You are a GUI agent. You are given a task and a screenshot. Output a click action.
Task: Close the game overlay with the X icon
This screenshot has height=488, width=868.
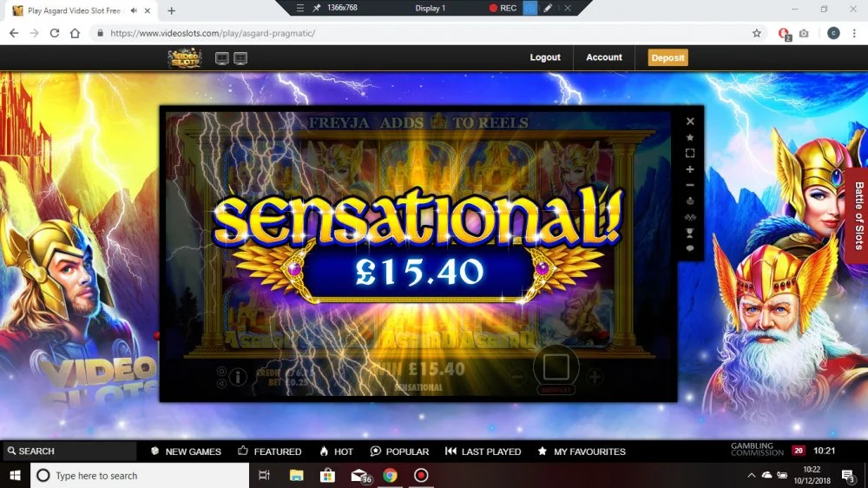pyautogui.click(x=690, y=122)
